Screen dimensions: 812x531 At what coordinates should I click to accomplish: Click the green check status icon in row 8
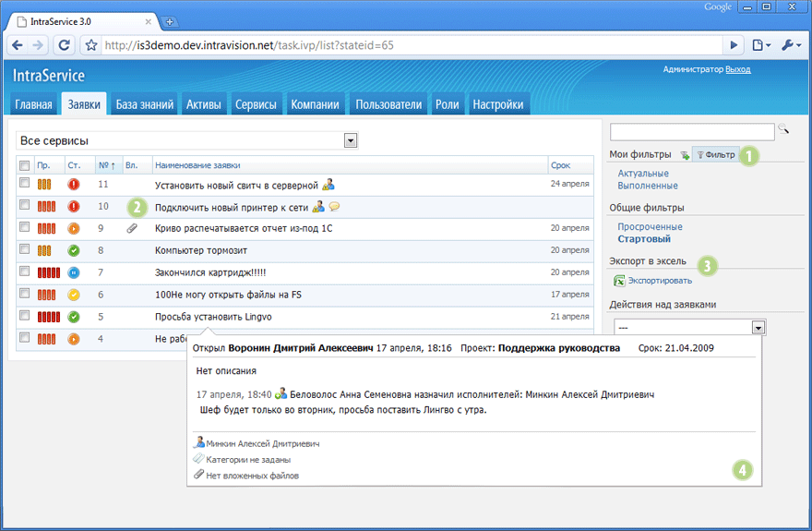pyautogui.click(x=74, y=251)
